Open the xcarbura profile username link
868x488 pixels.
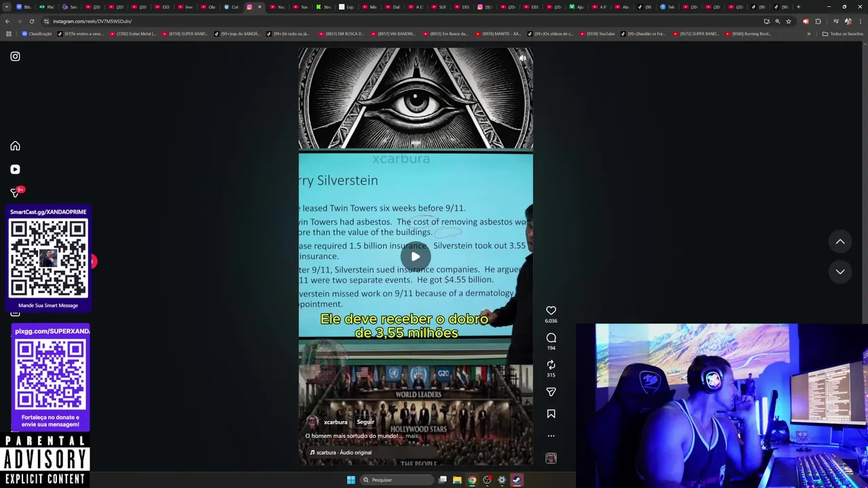[336, 422]
